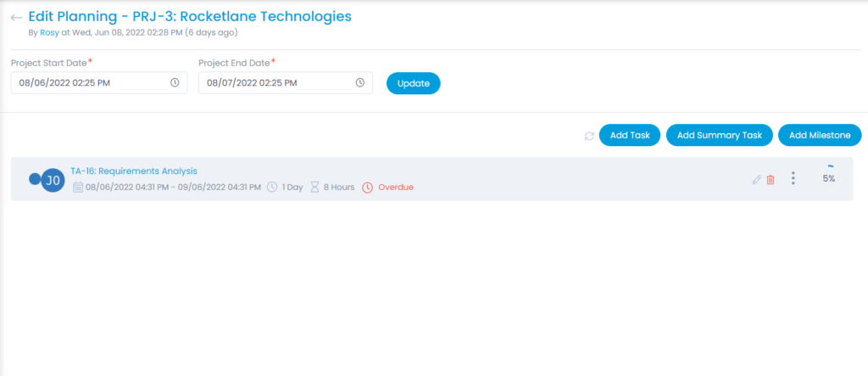Focus the Project End Date field
868x376 pixels.
pyautogui.click(x=286, y=82)
